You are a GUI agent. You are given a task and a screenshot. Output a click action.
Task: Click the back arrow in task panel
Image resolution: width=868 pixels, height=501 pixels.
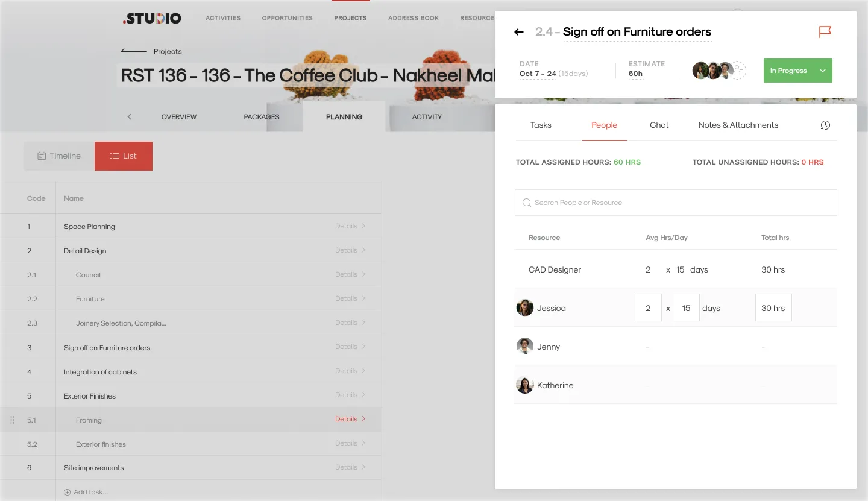(518, 32)
